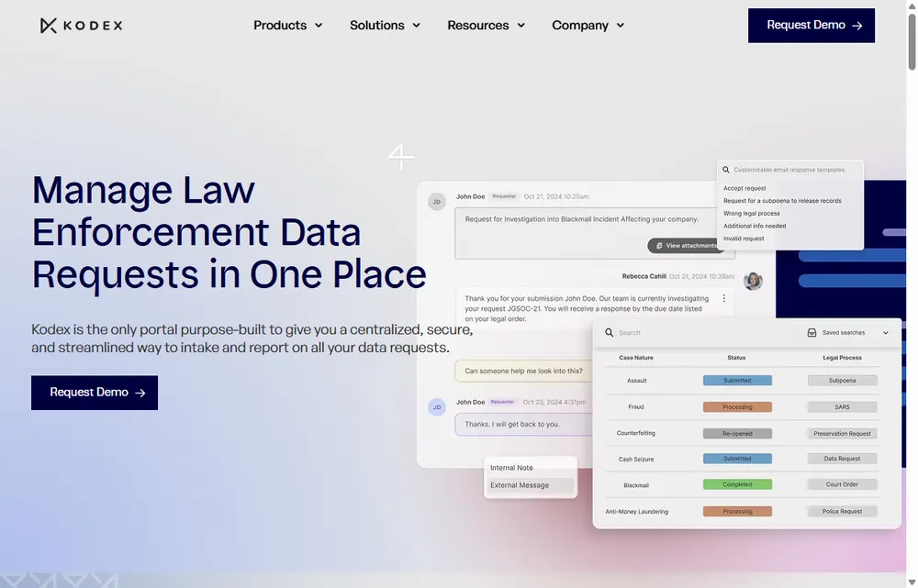Click Request Demo button in header

[811, 25]
